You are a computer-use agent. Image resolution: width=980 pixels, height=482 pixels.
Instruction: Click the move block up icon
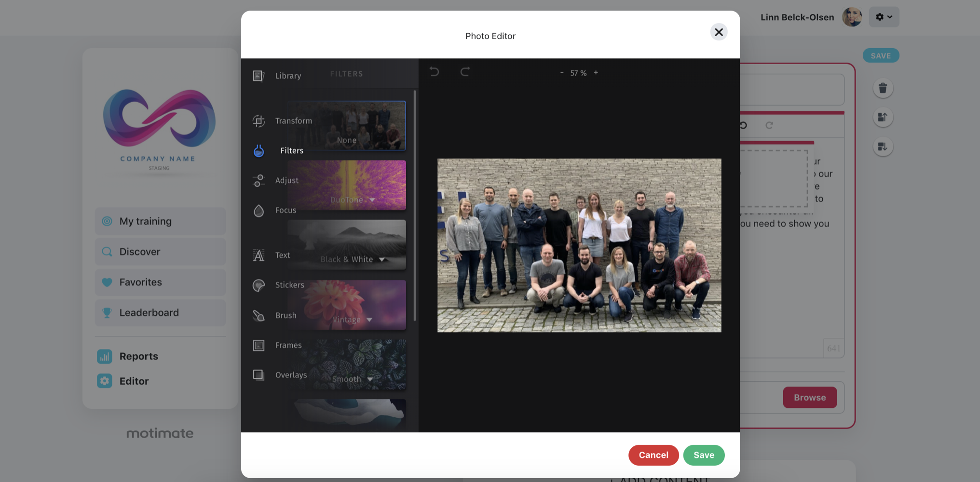tap(883, 118)
